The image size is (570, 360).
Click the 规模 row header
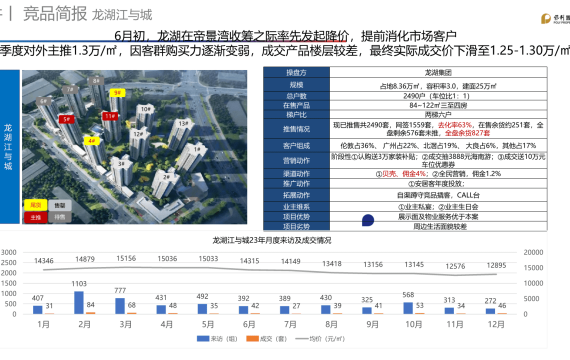296,85
